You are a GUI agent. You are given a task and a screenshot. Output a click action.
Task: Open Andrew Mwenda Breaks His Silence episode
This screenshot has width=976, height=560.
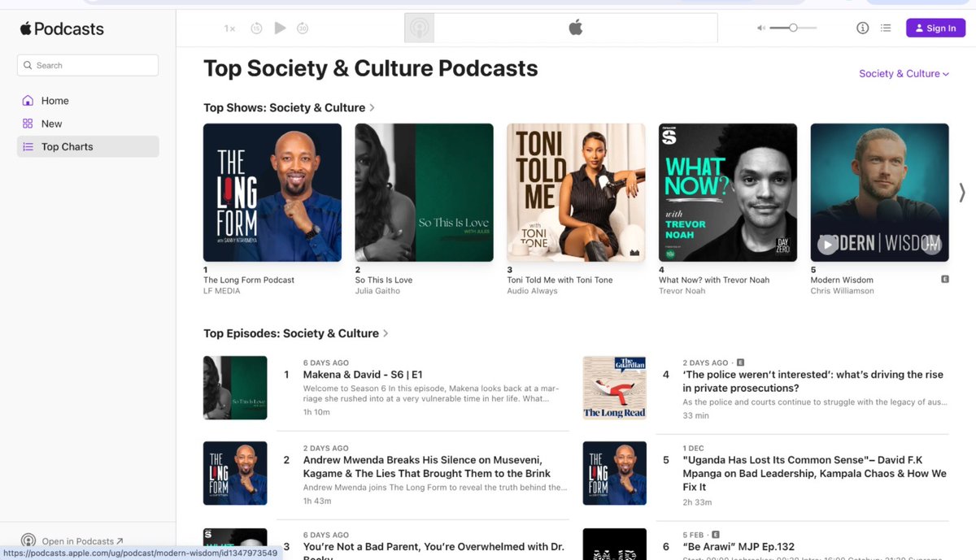pyautogui.click(x=427, y=467)
